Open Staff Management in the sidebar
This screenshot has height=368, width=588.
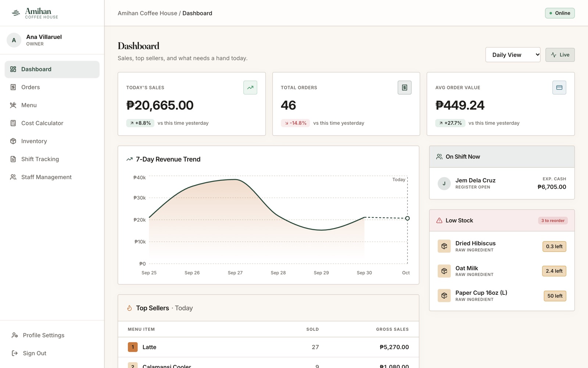pyautogui.click(x=52, y=177)
